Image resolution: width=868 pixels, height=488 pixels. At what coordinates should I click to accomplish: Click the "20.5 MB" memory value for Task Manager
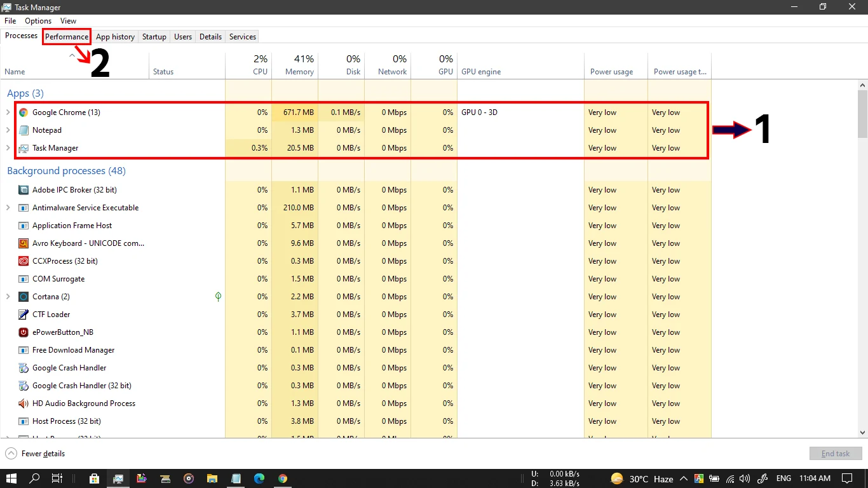[x=301, y=148]
